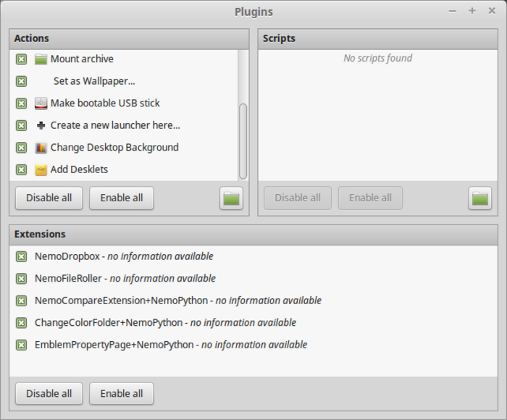
Task: Click Enable all under Actions
Action: (121, 198)
